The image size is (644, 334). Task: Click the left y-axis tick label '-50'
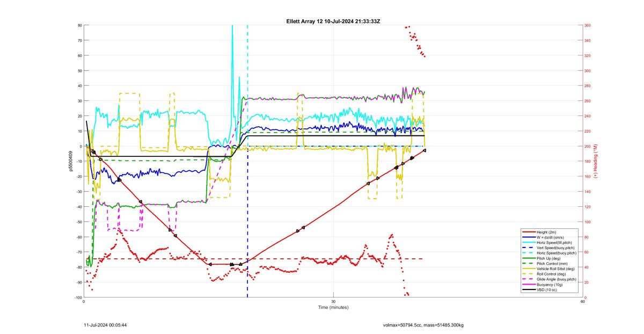click(x=79, y=222)
